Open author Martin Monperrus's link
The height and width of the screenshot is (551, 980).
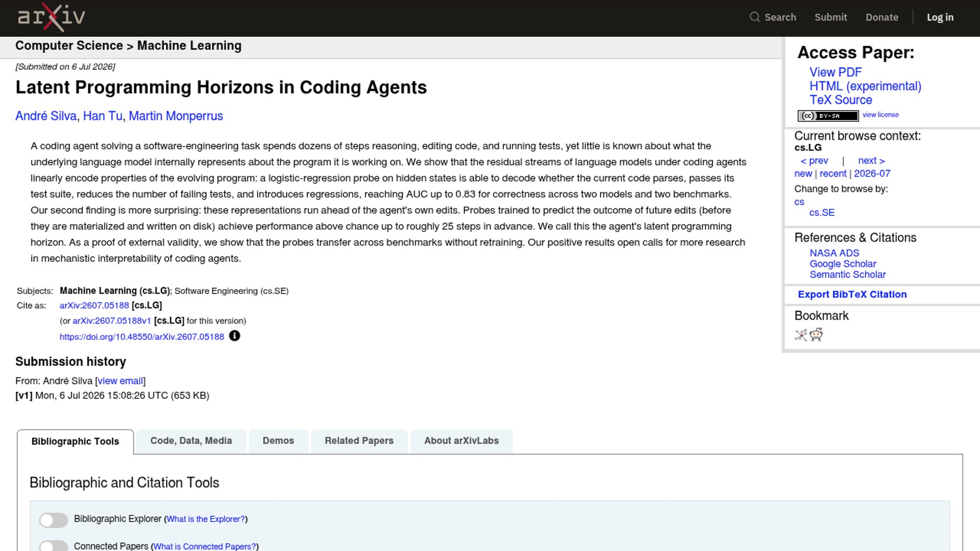click(176, 116)
